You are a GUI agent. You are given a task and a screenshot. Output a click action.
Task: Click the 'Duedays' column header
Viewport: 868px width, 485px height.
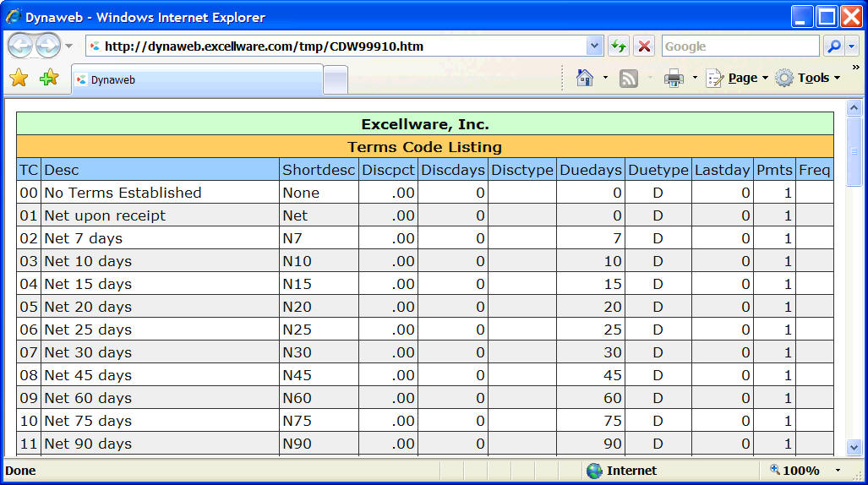click(591, 170)
